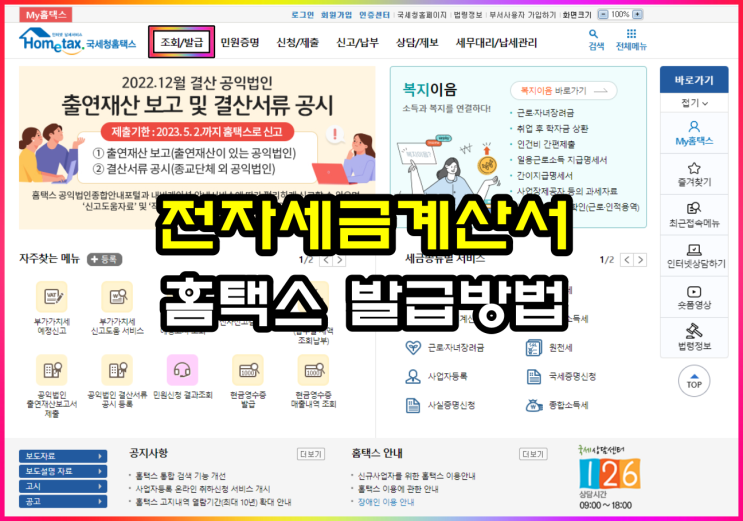Open the 세무대리/납세관리 menu

pos(496,43)
